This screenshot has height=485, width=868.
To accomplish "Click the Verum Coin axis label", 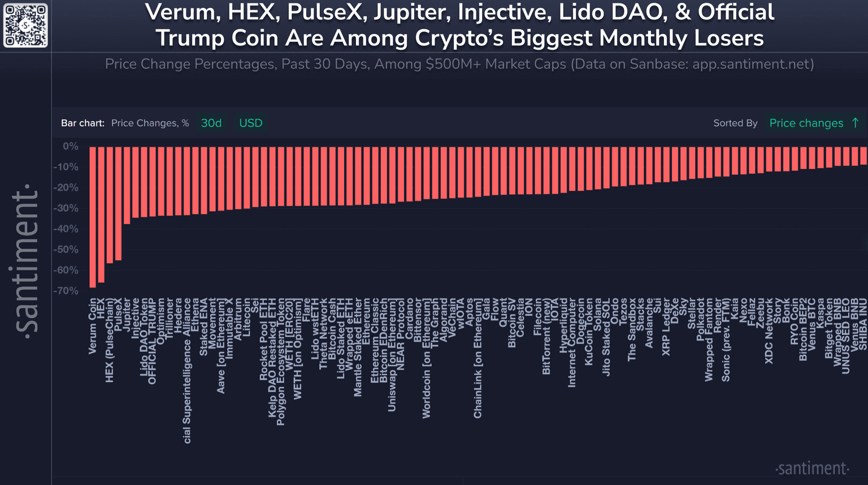I will point(93,327).
